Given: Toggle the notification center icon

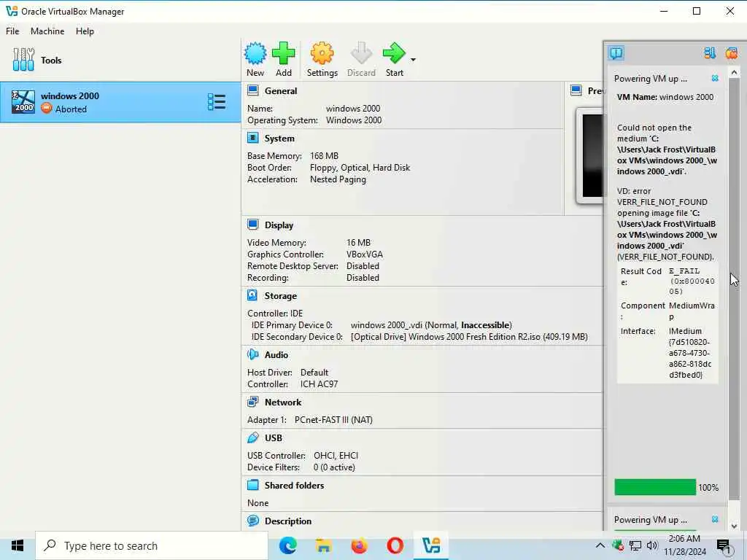Looking at the screenshot, I should (x=616, y=52).
